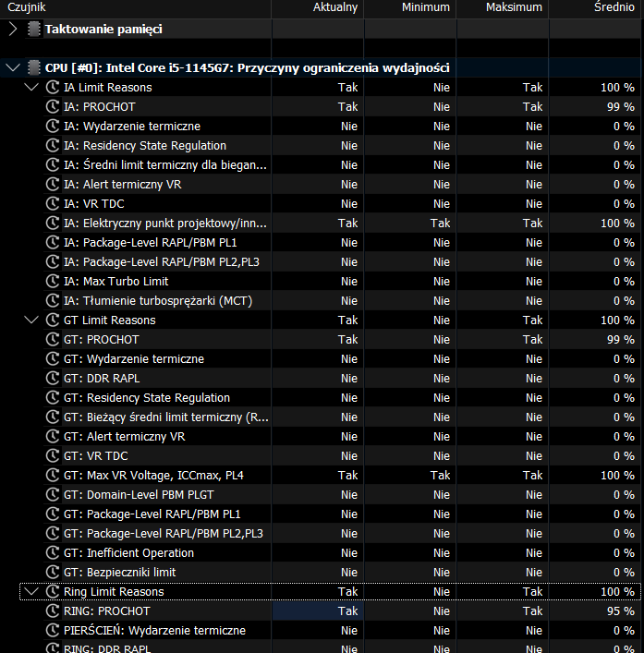Click clock icon of IA: Tłumienie turbosprężarki (MCT)

(53, 301)
